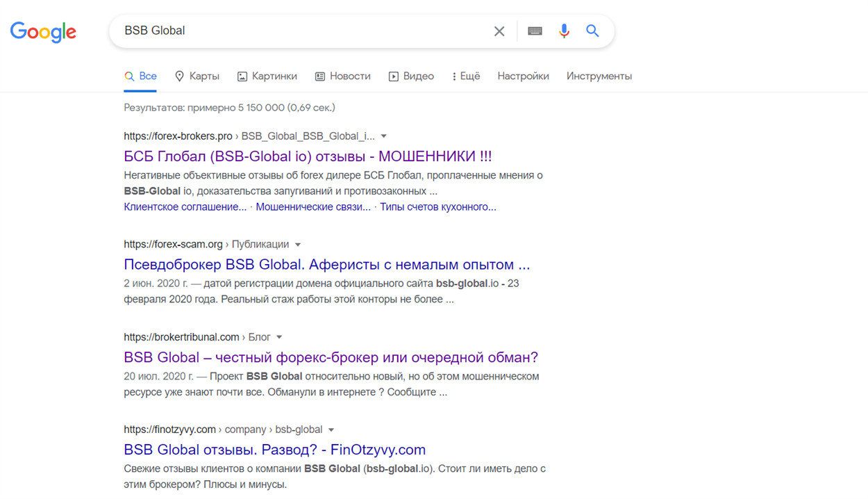Expand dropdown arrow next to forex-scam.org Публикации
Screen dimensions: 868x499
coord(298,245)
